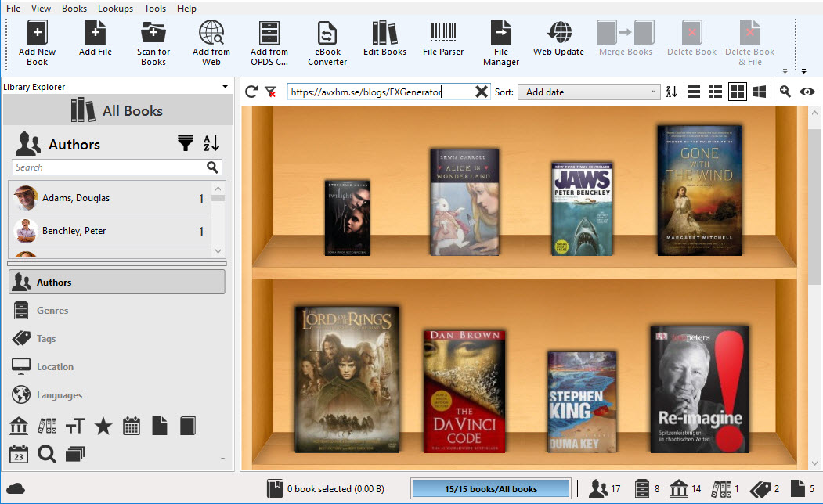Image resolution: width=823 pixels, height=504 pixels.
Task: Click Add from Web globe icon
Action: tap(211, 33)
